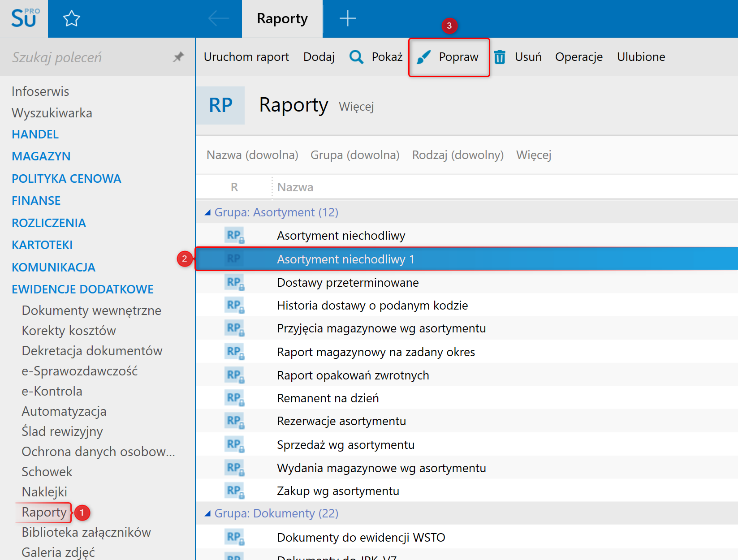Open the Rodzaj (dowolny) filter
The height and width of the screenshot is (560, 738).
(x=457, y=155)
